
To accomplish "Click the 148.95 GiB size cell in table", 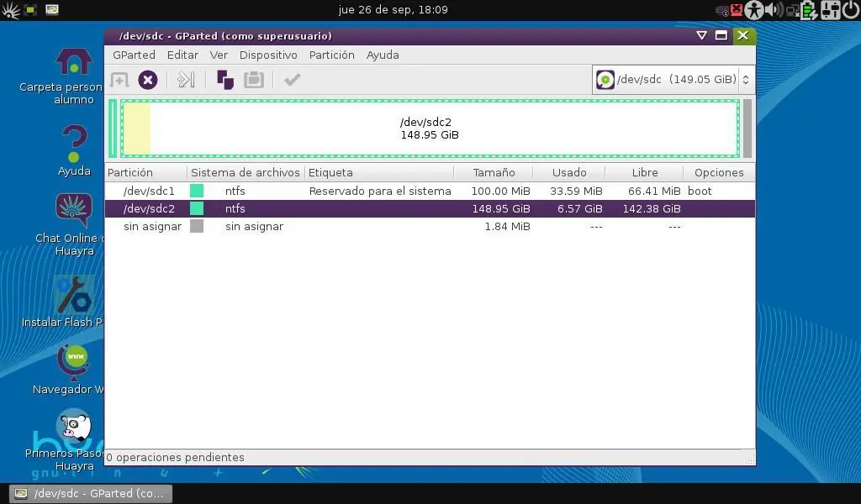I will point(501,208).
